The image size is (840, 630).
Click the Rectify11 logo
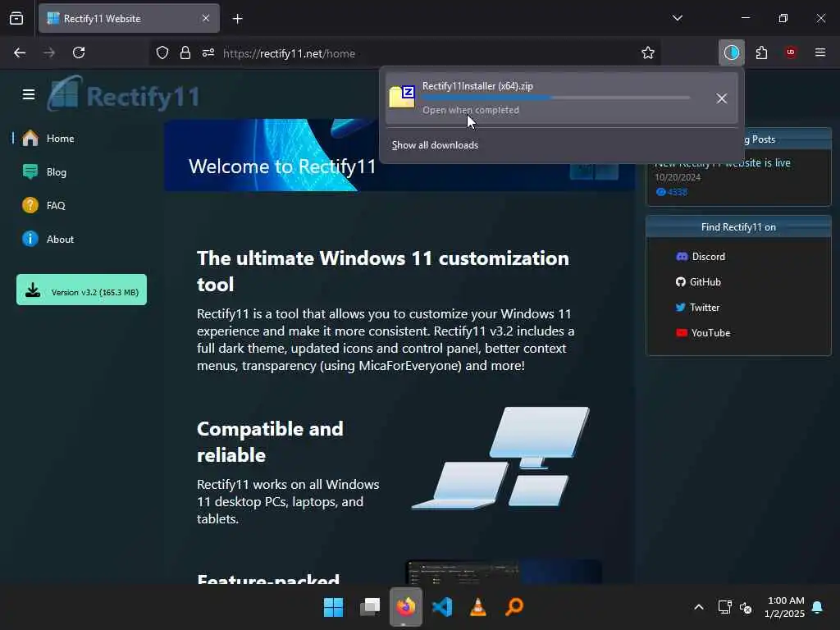(x=123, y=95)
